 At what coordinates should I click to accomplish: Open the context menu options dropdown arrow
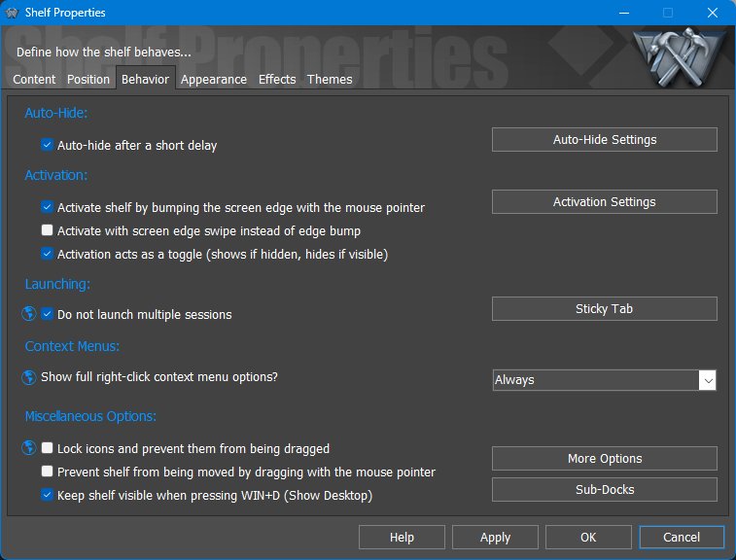pos(708,380)
